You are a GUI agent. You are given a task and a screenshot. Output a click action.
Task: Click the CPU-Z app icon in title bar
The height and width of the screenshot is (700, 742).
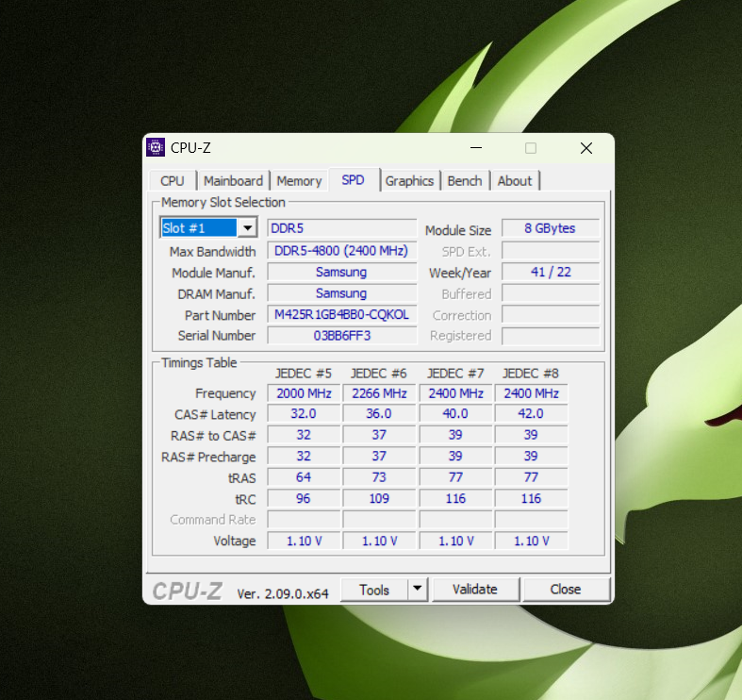(156, 148)
